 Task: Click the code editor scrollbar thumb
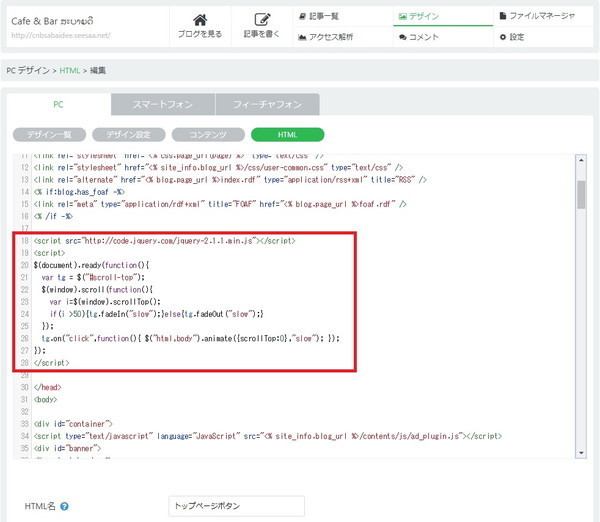(x=581, y=195)
